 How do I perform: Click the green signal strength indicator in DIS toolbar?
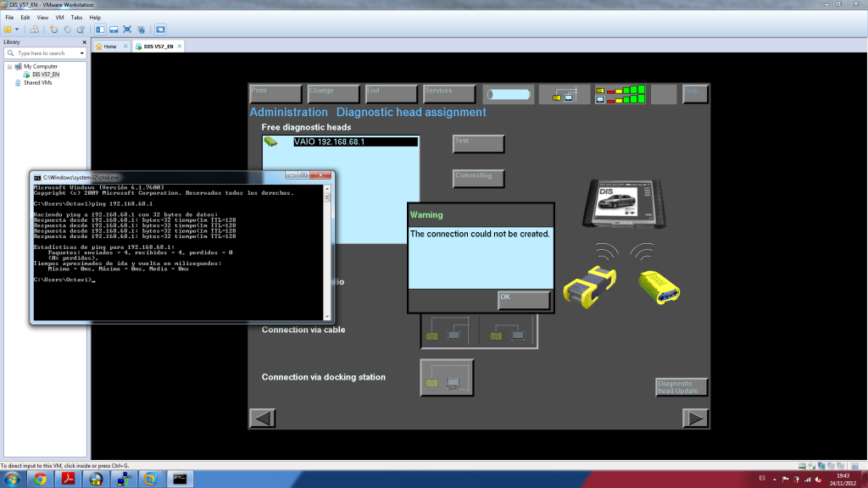click(x=620, y=95)
